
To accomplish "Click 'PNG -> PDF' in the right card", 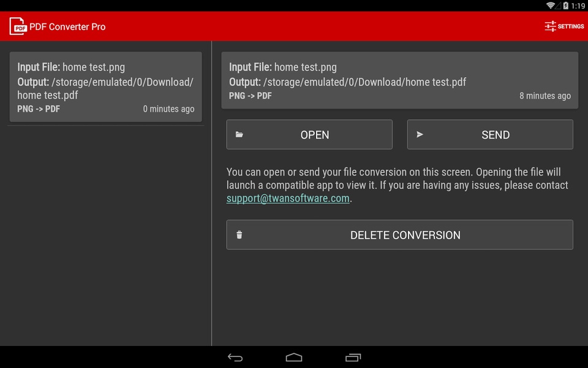I will 251,96.
